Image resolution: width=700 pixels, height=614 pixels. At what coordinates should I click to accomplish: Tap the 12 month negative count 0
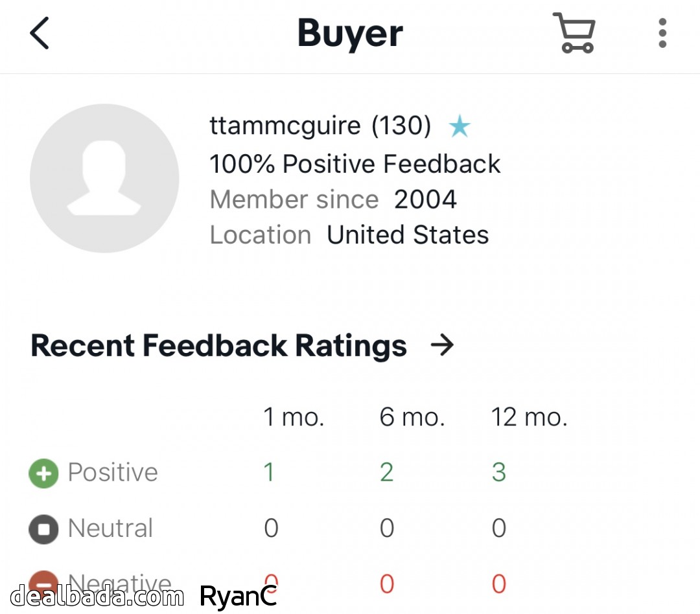(498, 584)
